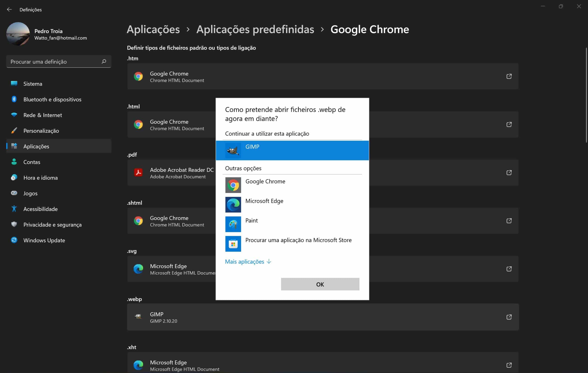Open Bluetooth e dispositivos section

59,99
